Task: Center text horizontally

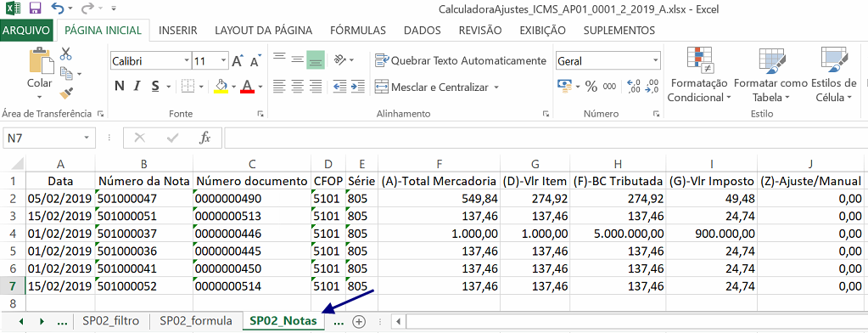Action: click(298, 87)
